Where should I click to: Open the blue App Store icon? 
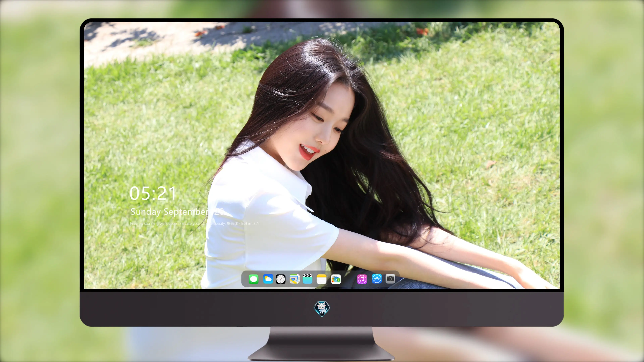tap(377, 279)
